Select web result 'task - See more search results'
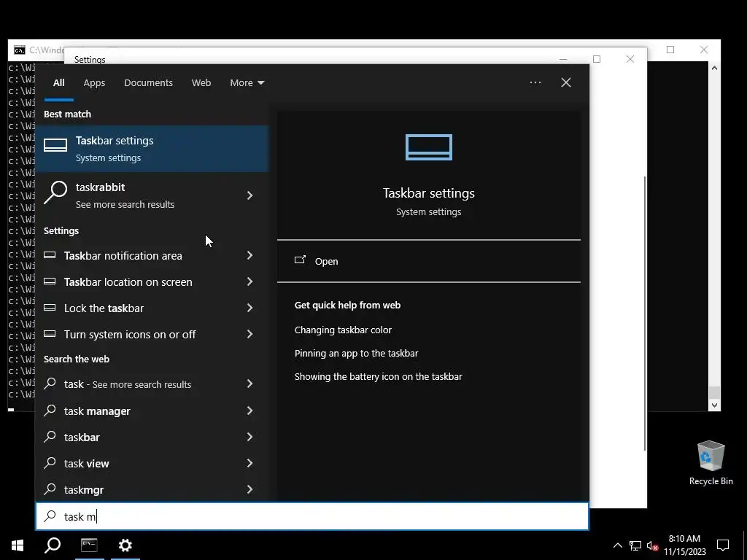Screen dimensions: 747x560 pyautogui.click(x=137, y=384)
